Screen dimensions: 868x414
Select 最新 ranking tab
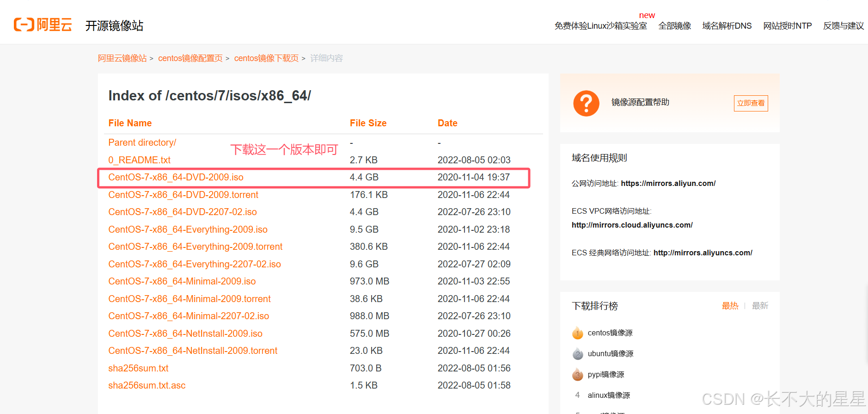point(760,306)
